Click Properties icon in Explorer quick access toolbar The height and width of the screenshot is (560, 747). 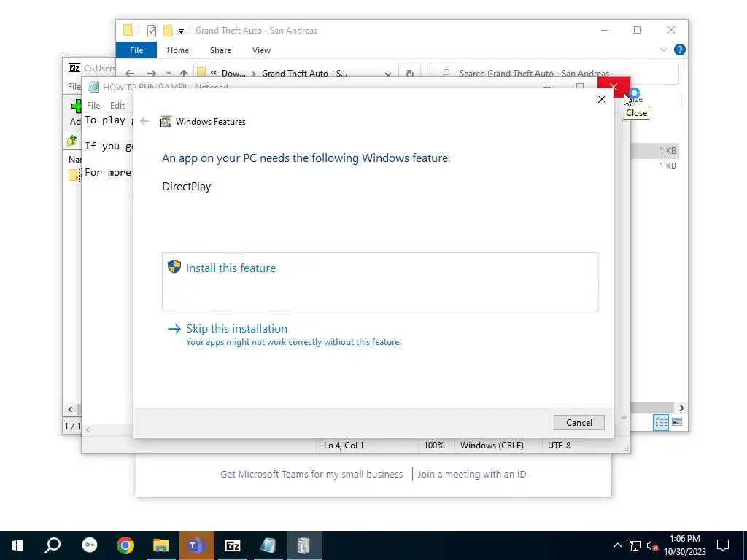(152, 31)
